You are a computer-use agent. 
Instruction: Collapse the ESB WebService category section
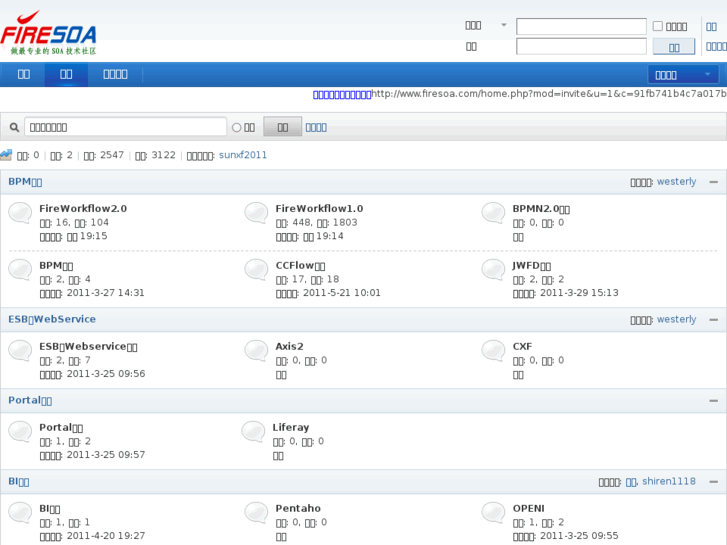tap(714, 320)
